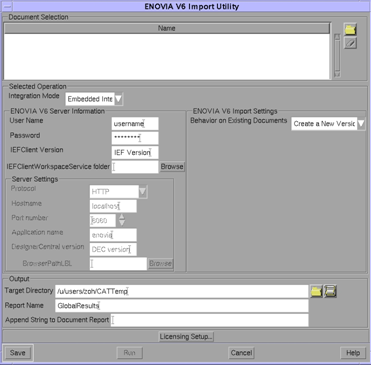Click the eraser icon to remove documents

tap(350, 43)
